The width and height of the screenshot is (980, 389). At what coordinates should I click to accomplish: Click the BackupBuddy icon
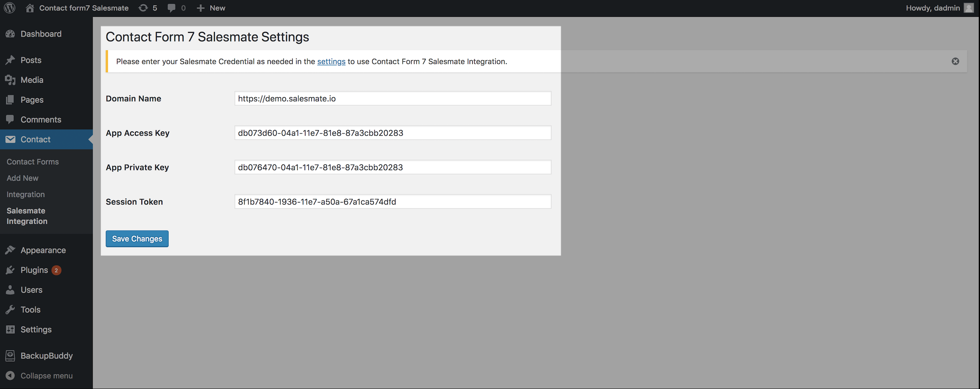(x=10, y=356)
